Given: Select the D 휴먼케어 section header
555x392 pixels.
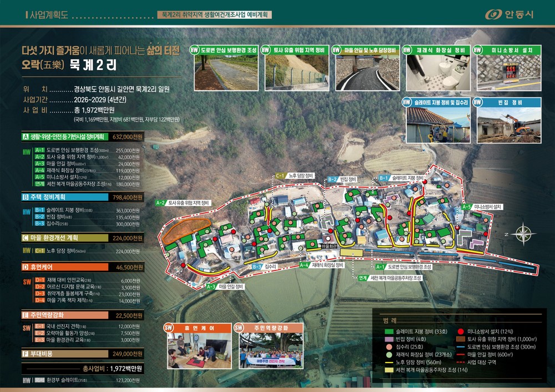Looking at the screenshot, I should [83, 267].
